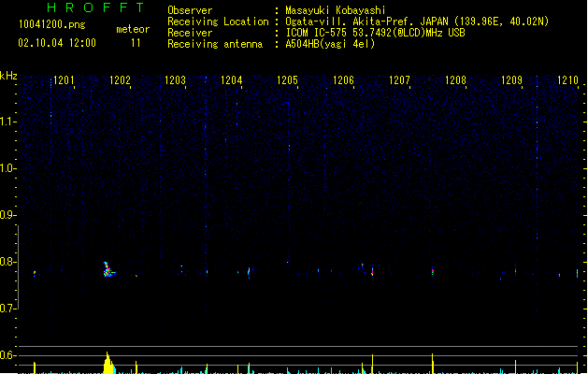The height and width of the screenshot is (374, 588).
Task: Click the HROFFT title text
Action: (96, 7)
